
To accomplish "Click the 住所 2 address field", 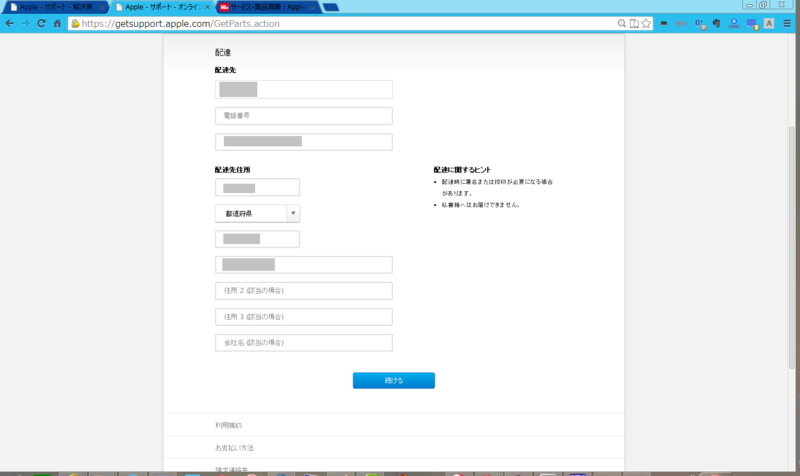I will [304, 291].
